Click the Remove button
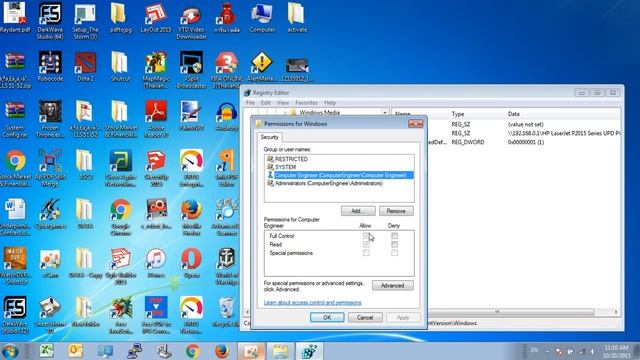The width and height of the screenshot is (640, 360). tap(396, 211)
